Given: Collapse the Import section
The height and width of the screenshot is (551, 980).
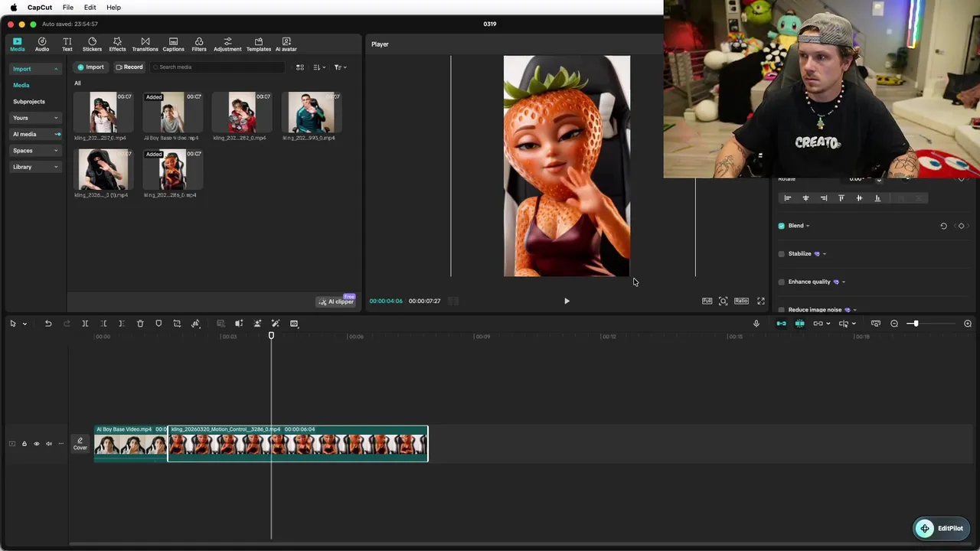Looking at the screenshot, I should [x=35, y=69].
